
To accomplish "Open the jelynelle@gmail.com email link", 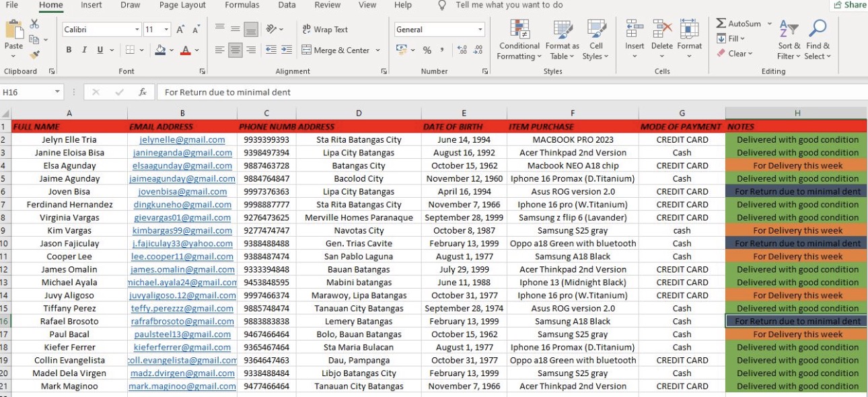I will (x=182, y=140).
